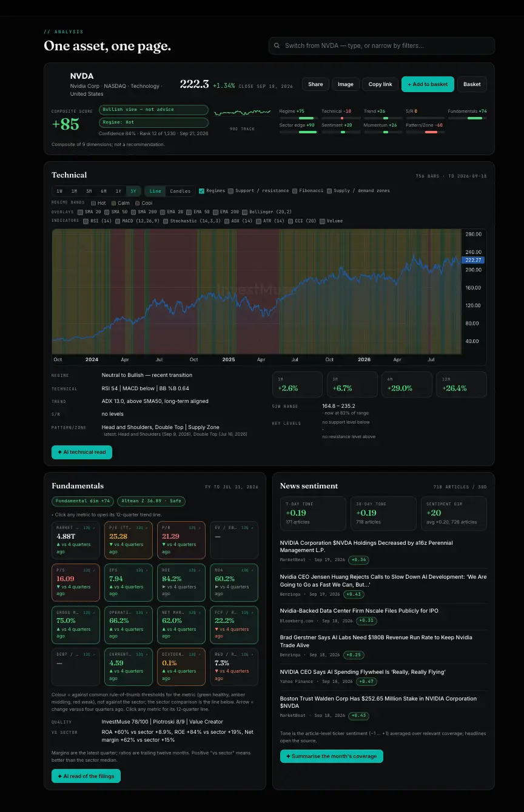The height and width of the screenshot is (812, 524).
Task: Select the 3Y chart range
Action: [x=133, y=191]
